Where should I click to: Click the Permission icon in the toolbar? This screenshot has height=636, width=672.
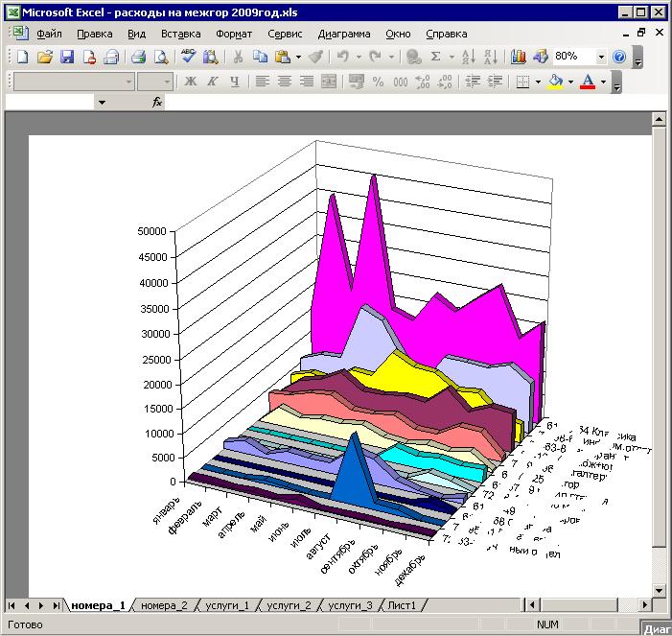(x=89, y=57)
